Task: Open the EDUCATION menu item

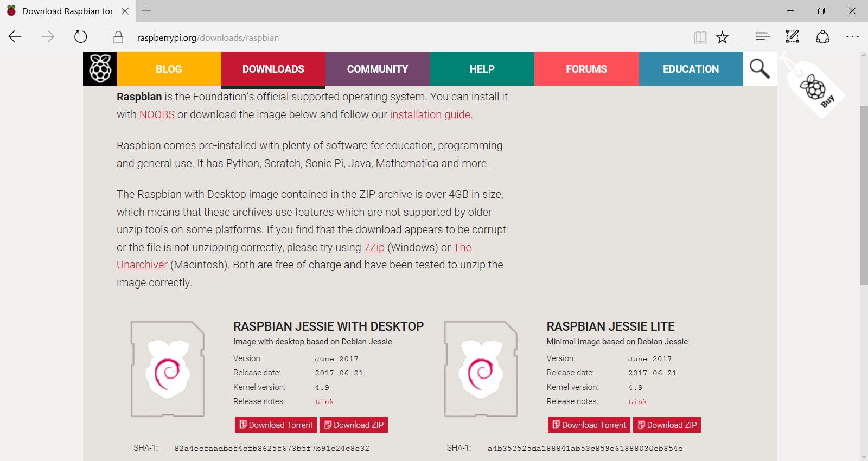Action: [691, 69]
